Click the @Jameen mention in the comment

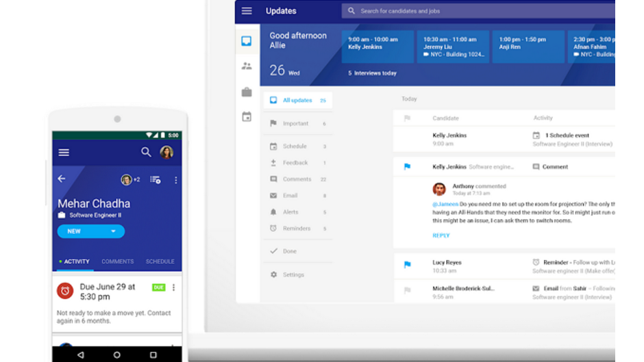pyautogui.click(x=445, y=204)
